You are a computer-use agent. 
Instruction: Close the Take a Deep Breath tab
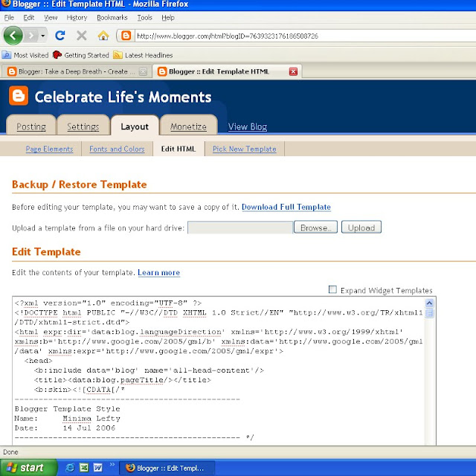click(143, 71)
